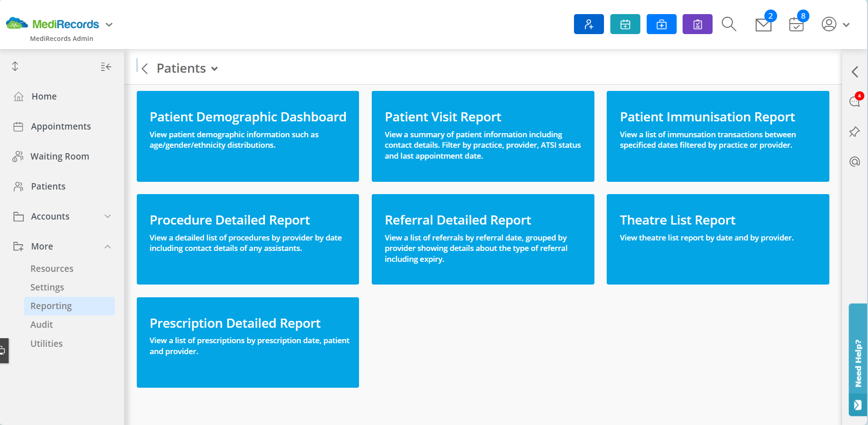Open Settings under More

pyautogui.click(x=47, y=287)
